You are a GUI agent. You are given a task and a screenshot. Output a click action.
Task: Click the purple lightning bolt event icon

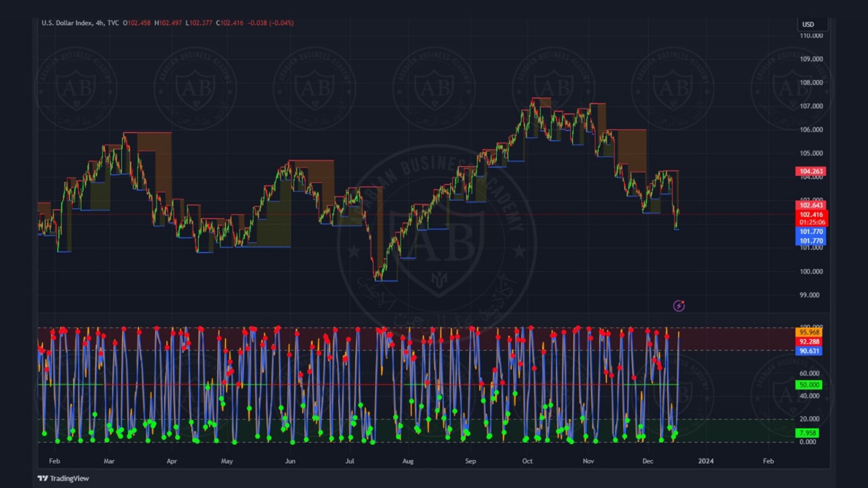pos(679,306)
